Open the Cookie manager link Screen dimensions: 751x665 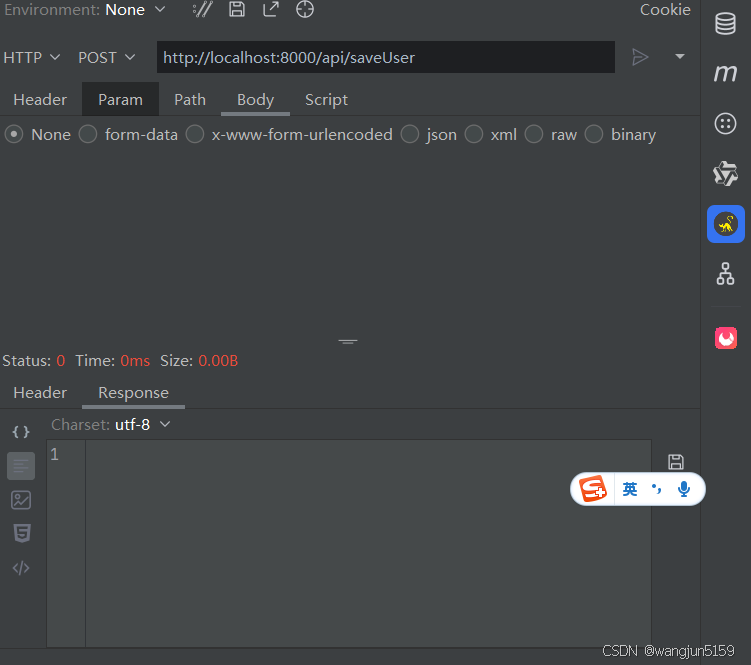coord(665,10)
